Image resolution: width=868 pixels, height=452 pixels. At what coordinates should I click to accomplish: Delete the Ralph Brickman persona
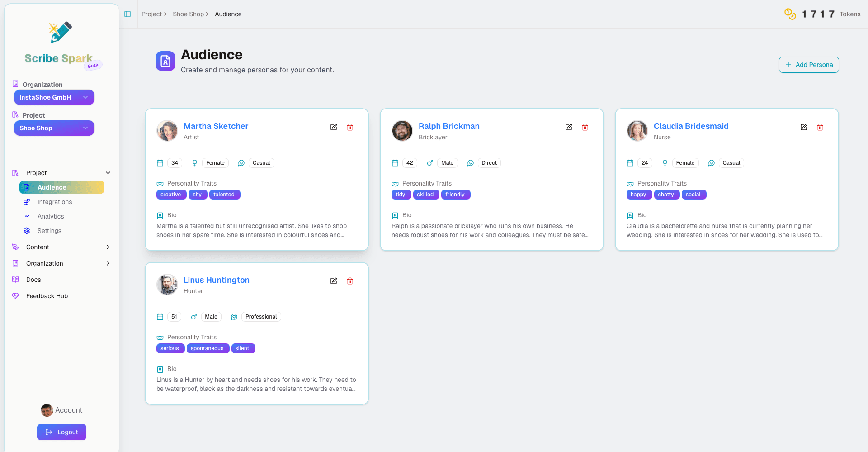pyautogui.click(x=585, y=127)
